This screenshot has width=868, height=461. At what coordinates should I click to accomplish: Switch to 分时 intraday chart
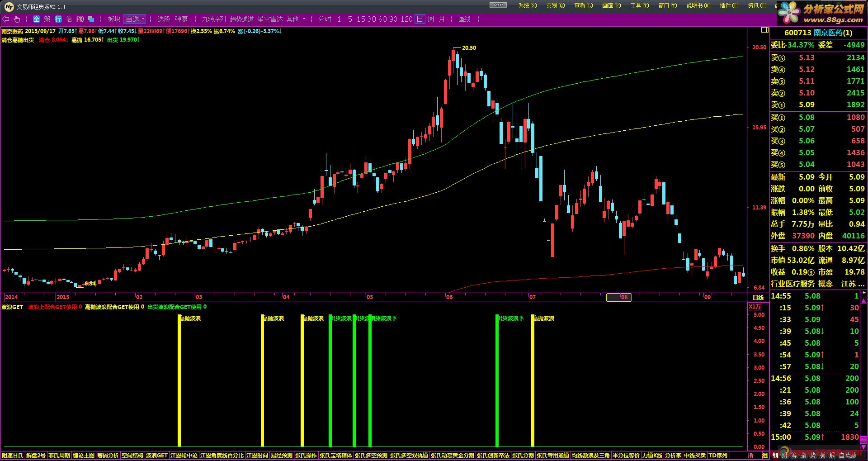[x=325, y=19]
